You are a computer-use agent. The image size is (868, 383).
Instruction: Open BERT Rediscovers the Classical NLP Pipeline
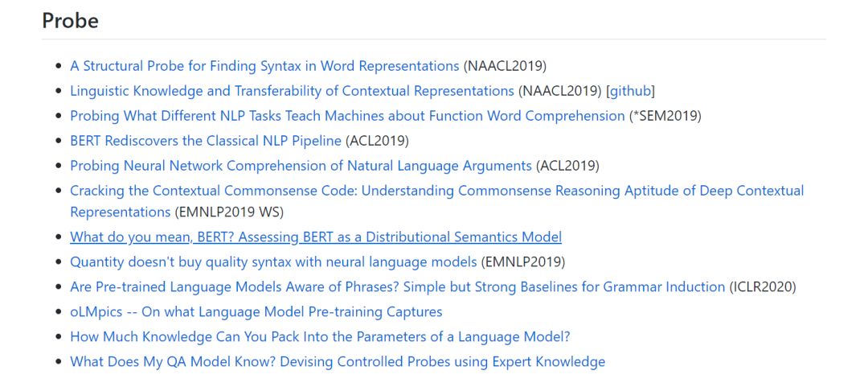[206, 141]
